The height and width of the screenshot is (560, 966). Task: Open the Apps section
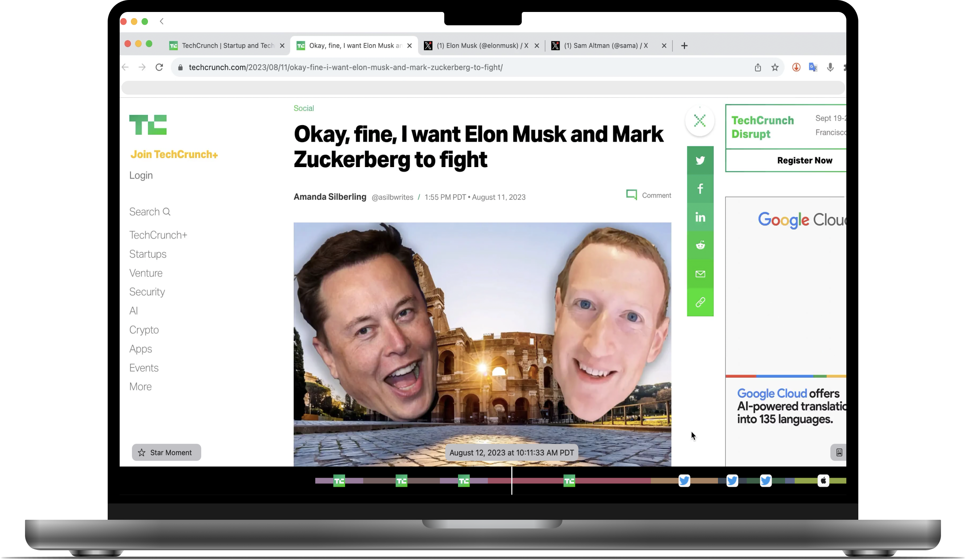(x=140, y=349)
